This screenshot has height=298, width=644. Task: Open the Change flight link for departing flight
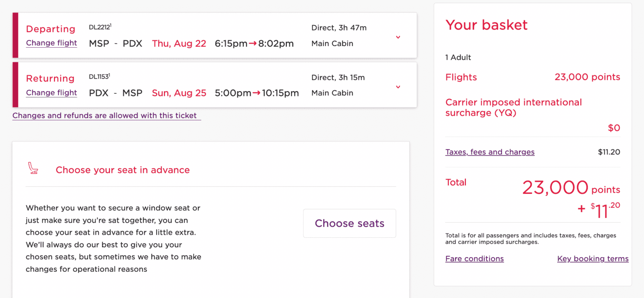(51, 43)
